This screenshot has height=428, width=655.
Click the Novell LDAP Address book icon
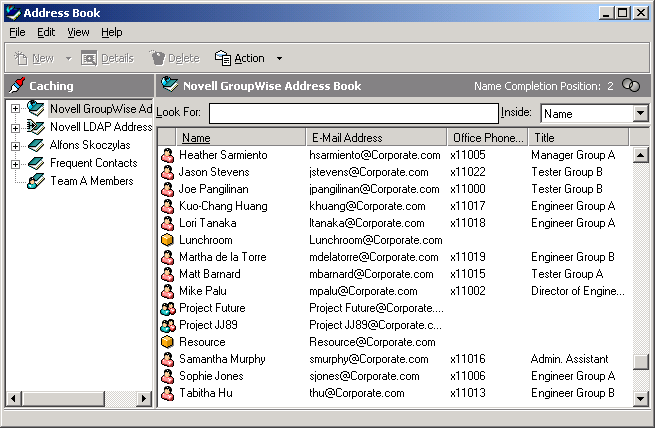(36, 127)
